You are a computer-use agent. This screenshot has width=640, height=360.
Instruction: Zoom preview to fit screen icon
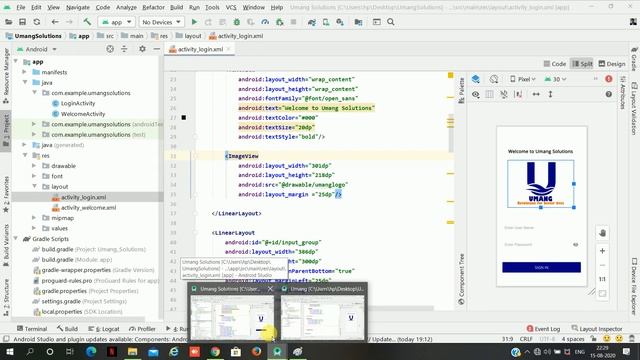tap(602, 293)
